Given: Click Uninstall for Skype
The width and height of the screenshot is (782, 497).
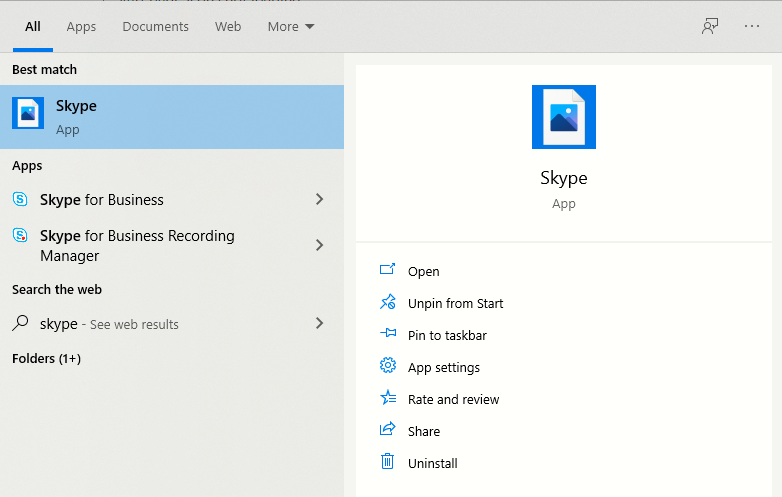Looking at the screenshot, I should (x=432, y=464).
